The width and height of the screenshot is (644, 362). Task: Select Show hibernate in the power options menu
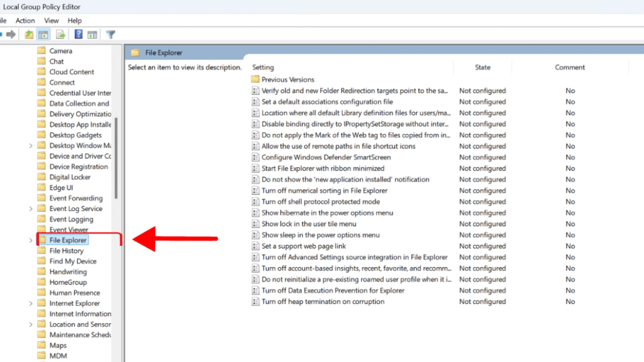(327, 212)
